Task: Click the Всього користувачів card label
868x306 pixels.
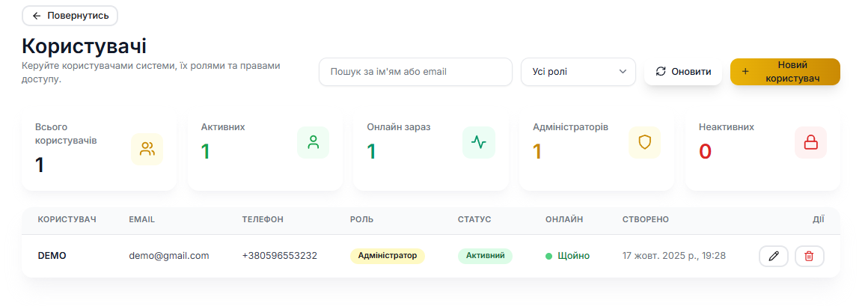Action: click(66, 133)
